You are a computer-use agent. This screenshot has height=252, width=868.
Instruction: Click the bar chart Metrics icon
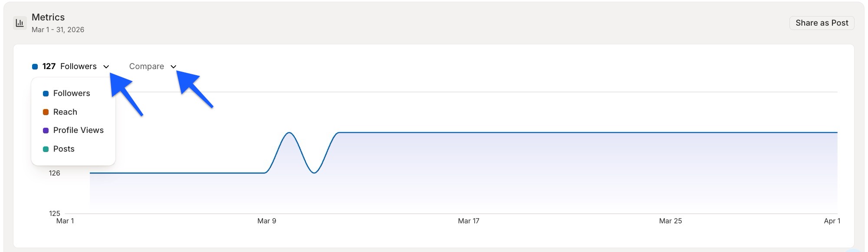pyautogui.click(x=19, y=22)
